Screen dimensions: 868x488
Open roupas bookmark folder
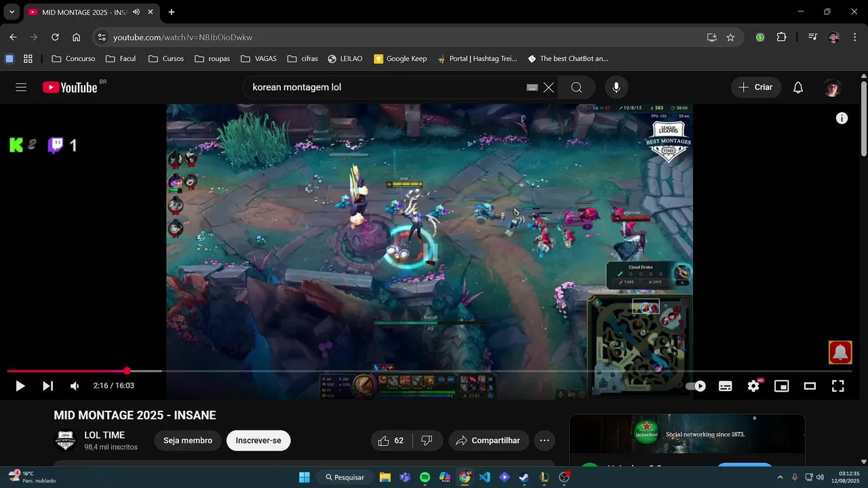[212, 58]
